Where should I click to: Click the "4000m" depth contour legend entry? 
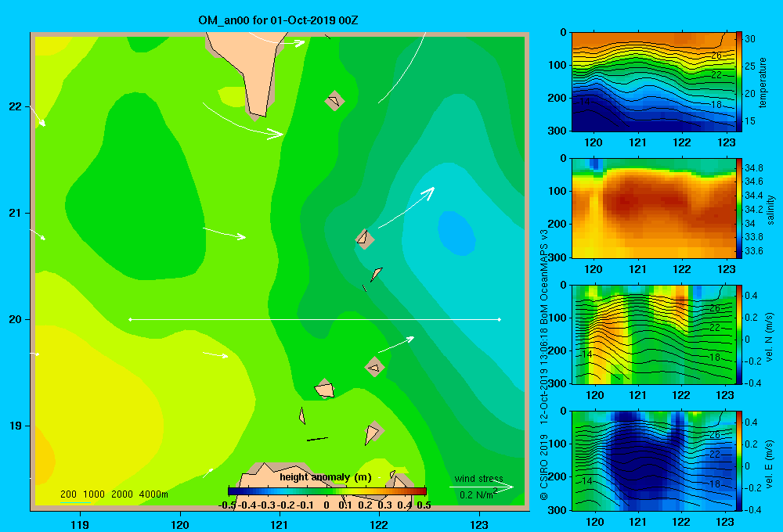pyautogui.click(x=153, y=494)
